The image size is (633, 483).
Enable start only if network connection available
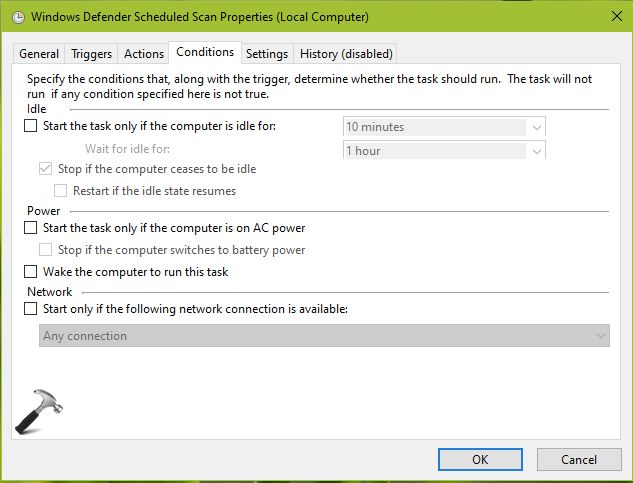(30, 309)
